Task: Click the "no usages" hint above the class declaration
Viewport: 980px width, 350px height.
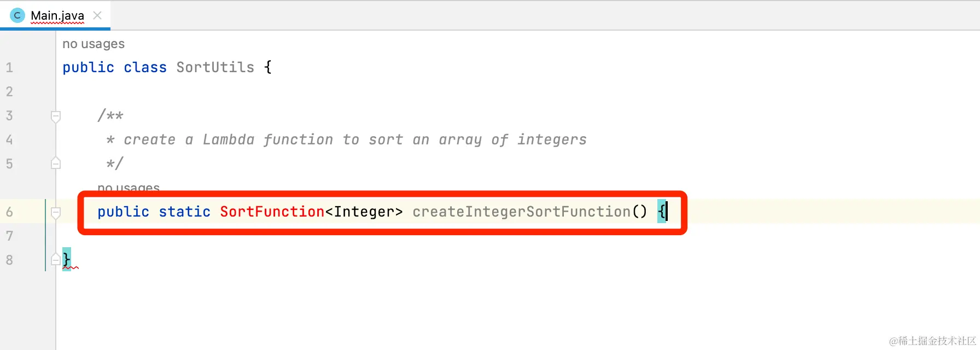Action: point(94,44)
